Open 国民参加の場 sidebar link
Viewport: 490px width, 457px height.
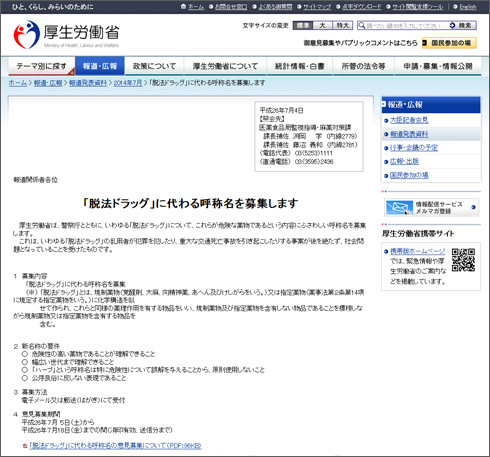[x=409, y=175]
